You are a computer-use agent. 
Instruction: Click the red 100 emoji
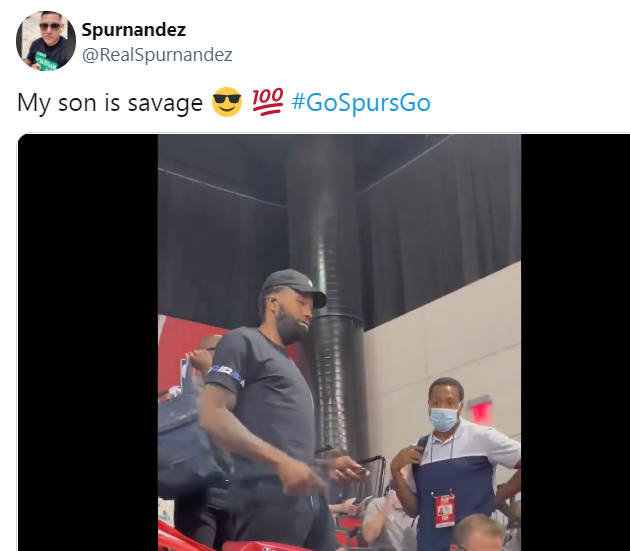click(x=267, y=101)
